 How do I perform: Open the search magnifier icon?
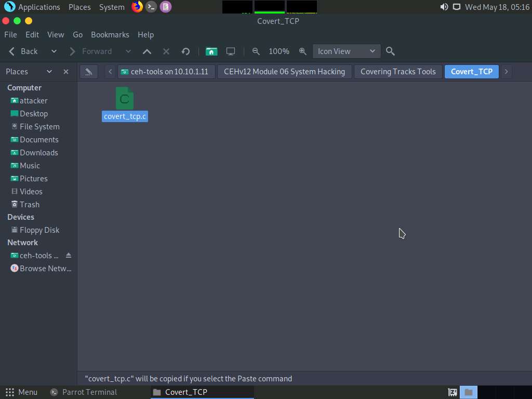tap(391, 51)
